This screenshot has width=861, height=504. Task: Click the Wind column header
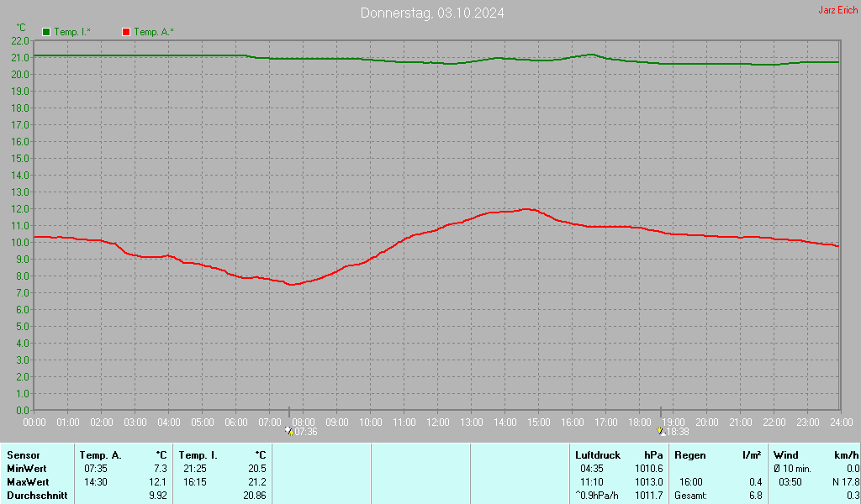tap(786, 455)
